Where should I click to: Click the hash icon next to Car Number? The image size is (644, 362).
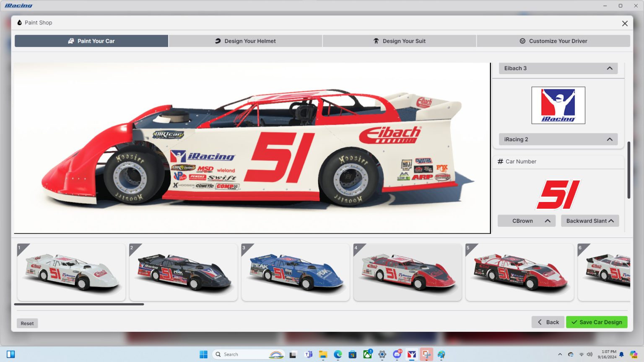pyautogui.click(x=500, y=161)
